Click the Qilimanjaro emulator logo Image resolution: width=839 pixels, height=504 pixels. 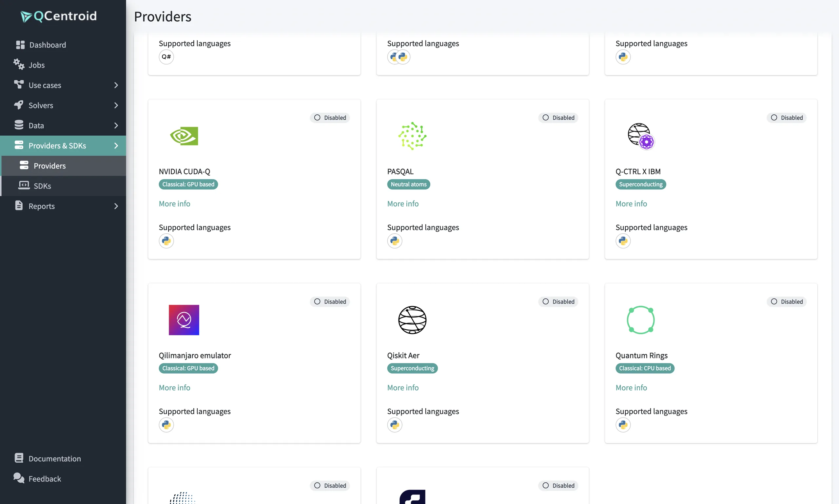pyautogui.click(x=184, y=320)
